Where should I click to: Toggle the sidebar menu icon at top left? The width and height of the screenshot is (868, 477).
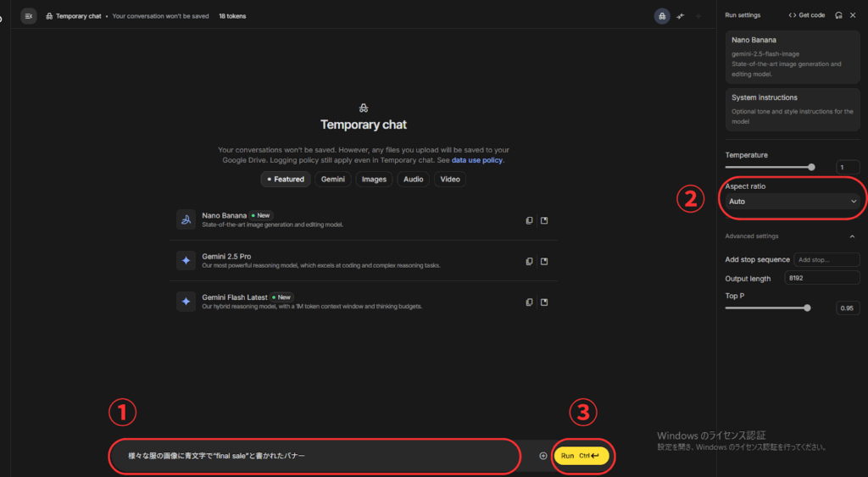(x=29, y=16)
